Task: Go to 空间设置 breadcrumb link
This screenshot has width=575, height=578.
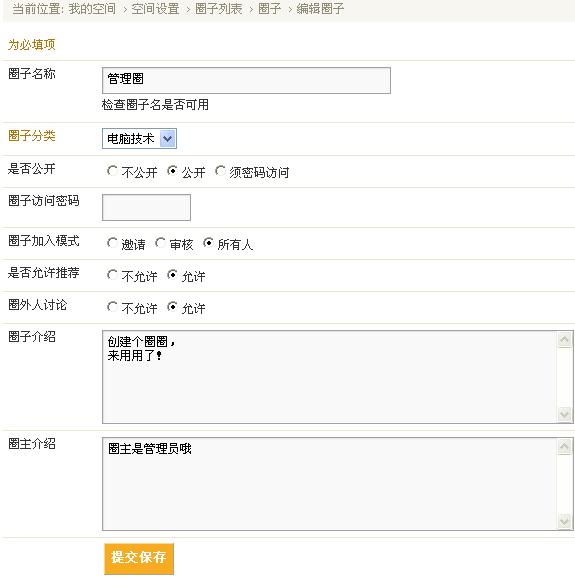Action: pos(155,8)
